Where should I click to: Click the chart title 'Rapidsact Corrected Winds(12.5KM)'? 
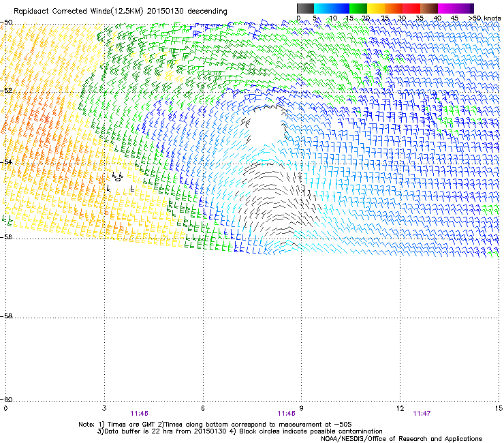[x=78, y=12]
